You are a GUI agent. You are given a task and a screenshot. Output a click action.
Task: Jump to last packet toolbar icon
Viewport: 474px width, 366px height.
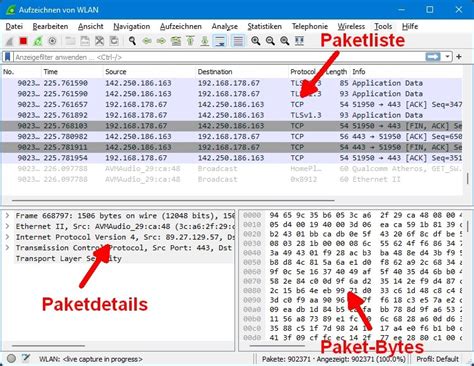tap(205, 41)
